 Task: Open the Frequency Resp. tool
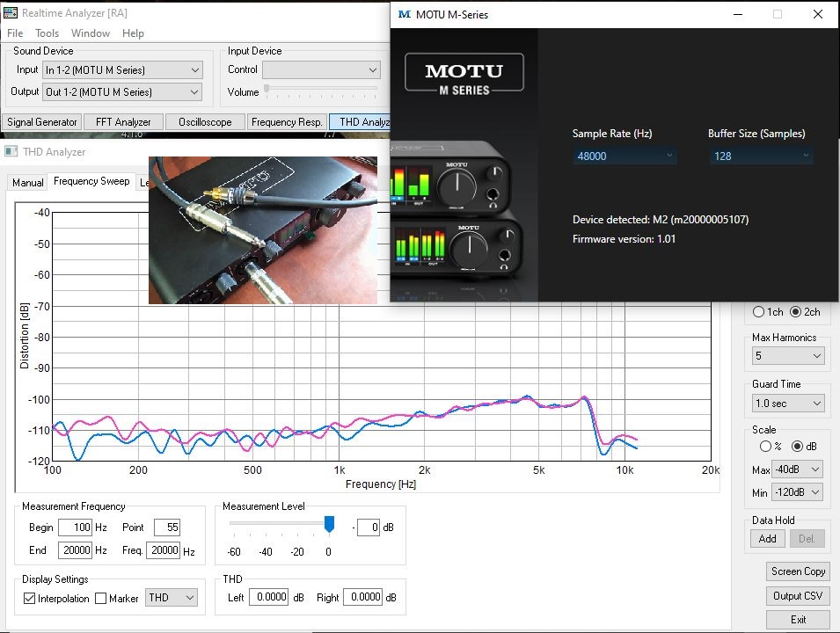287,122
